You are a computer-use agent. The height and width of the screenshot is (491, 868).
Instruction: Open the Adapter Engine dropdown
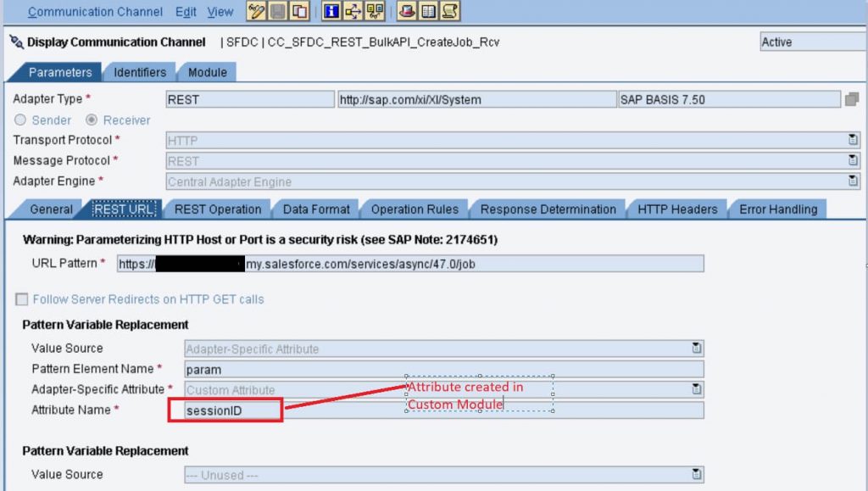point(853,181)
